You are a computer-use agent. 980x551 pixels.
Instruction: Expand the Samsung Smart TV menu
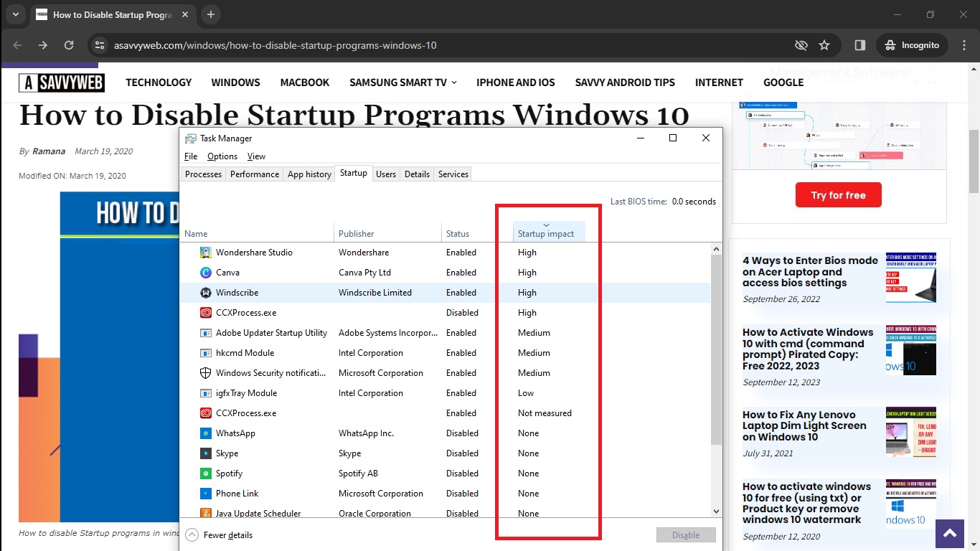(x=402, y=83)
